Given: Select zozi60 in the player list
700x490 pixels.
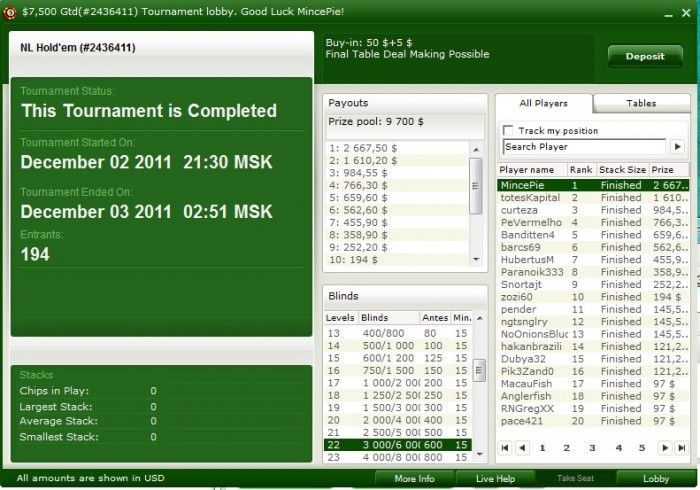Looking at the screenshot, I should tap(593, 297).
